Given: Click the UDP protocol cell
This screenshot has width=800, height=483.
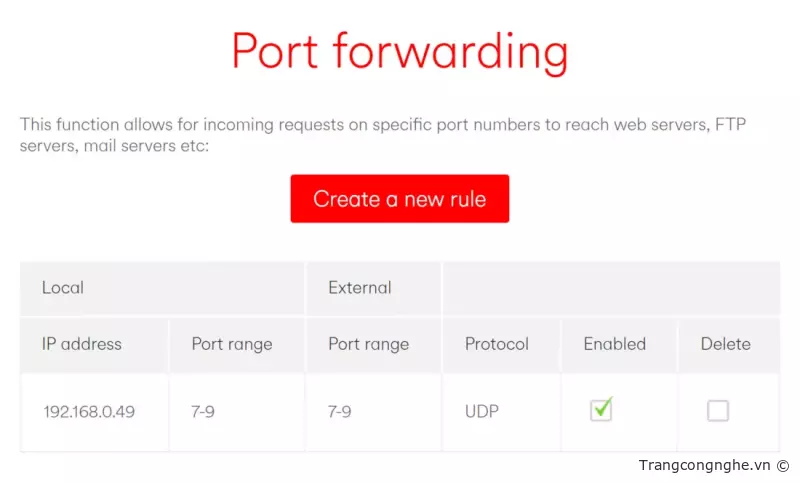Looking at the screenshot, I should (x=482, y=411).
